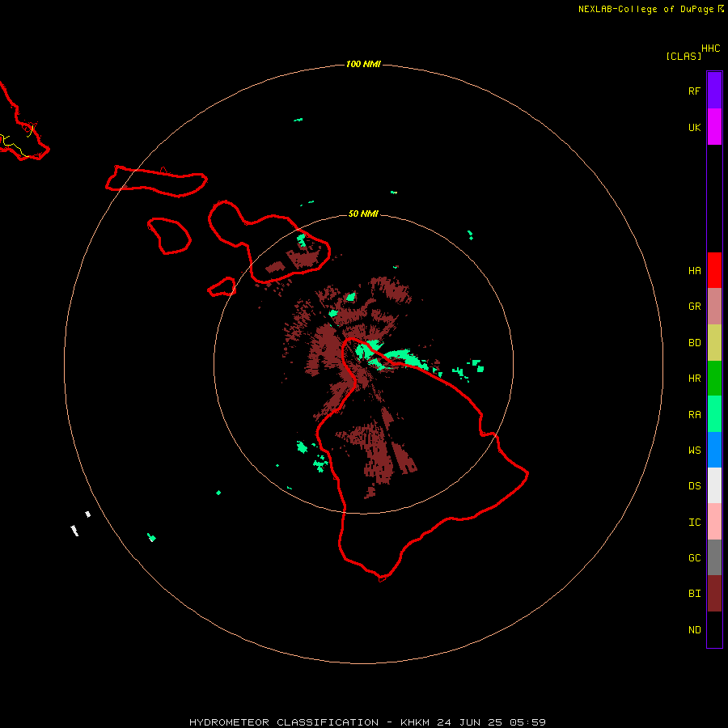This screenshot has width=728, height=728.
Task: Click the 50 NMI range ring label
Action: [363, 214]
